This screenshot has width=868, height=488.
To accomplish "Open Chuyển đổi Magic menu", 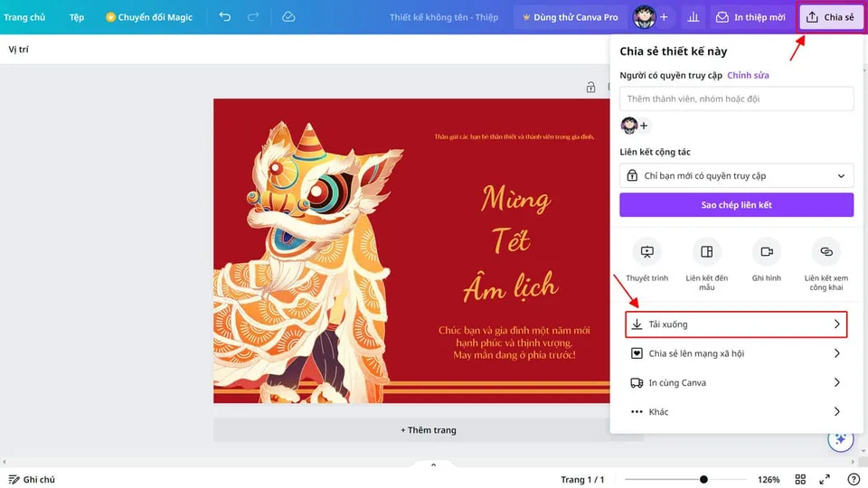I will point(149,17).
